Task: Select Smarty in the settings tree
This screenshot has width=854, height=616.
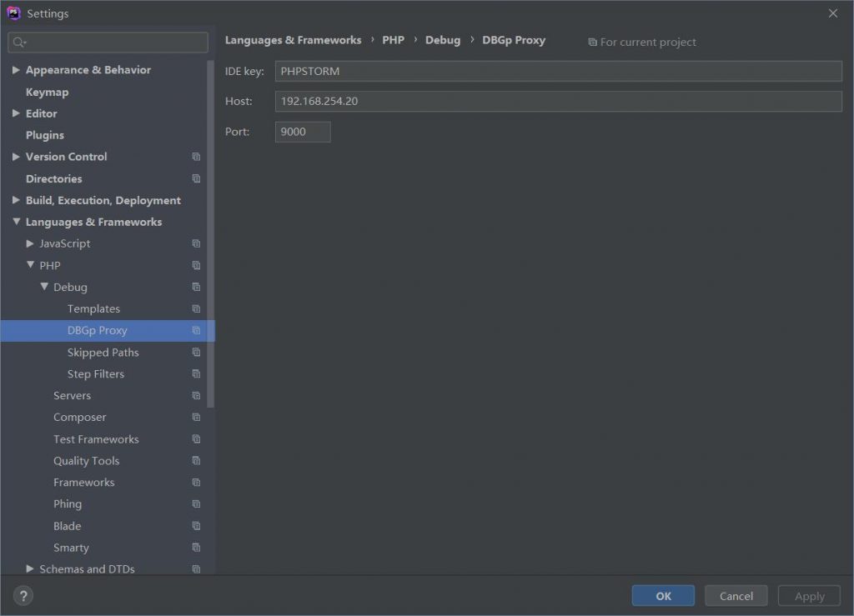Action: click(x=71, y=548)
